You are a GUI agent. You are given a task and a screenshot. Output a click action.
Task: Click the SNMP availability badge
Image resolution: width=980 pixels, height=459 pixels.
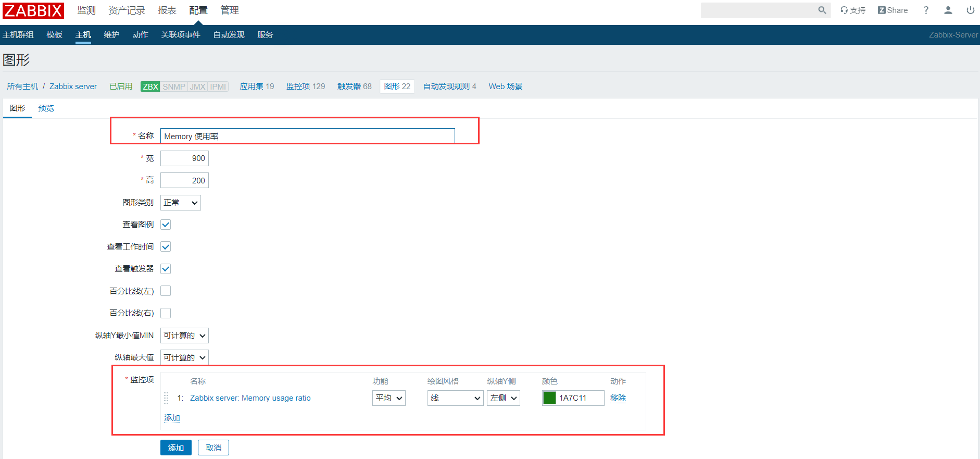pos(174,86)
